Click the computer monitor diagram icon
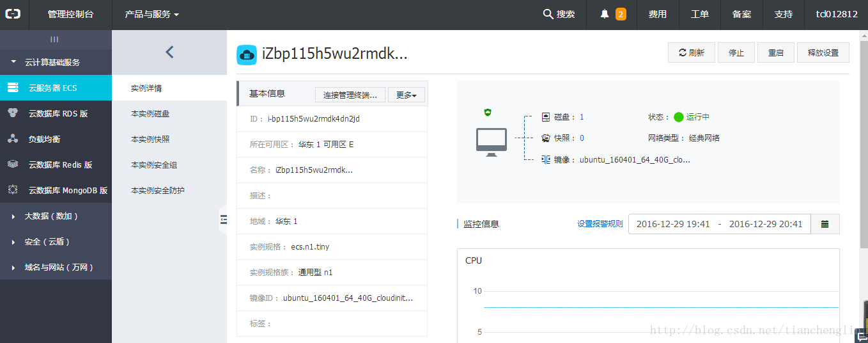This screenshot has width=868, height=343. click(492, 142)
